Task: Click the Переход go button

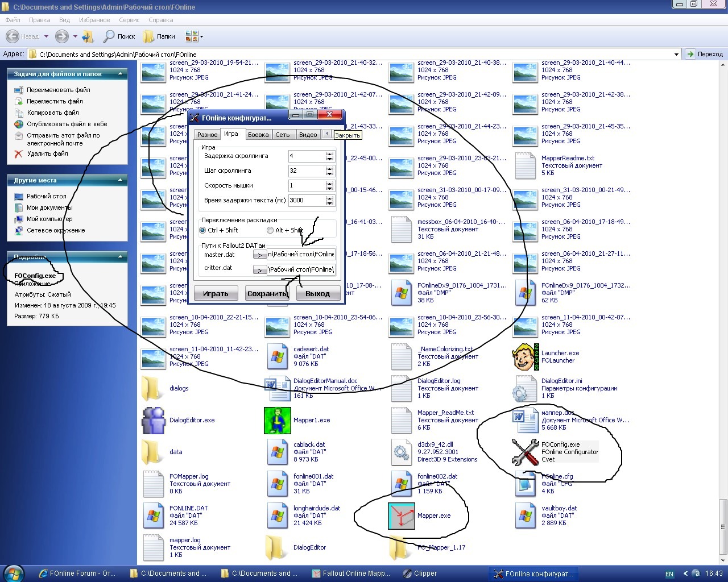Action: 704,54
